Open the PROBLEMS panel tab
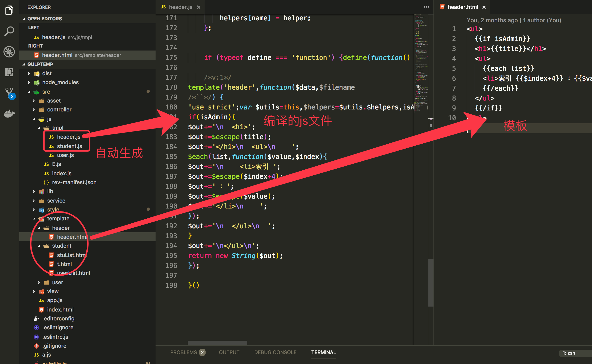The width and height of the screenshot is (592, 364). coord(188,352)
